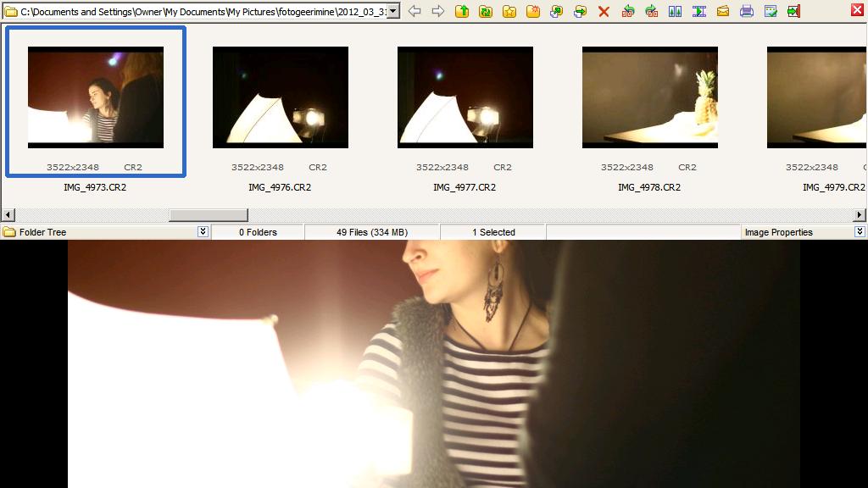Click into the folder path address field

coord(203,12)
